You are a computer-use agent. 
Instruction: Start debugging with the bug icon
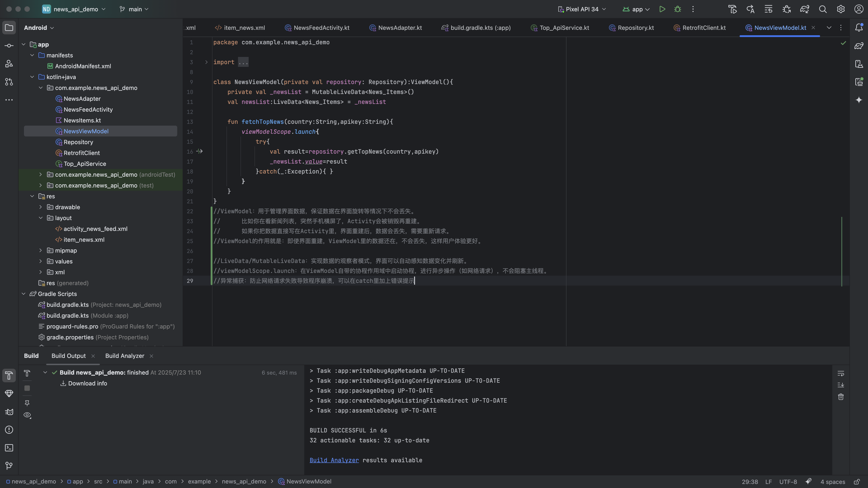point(678,9)
